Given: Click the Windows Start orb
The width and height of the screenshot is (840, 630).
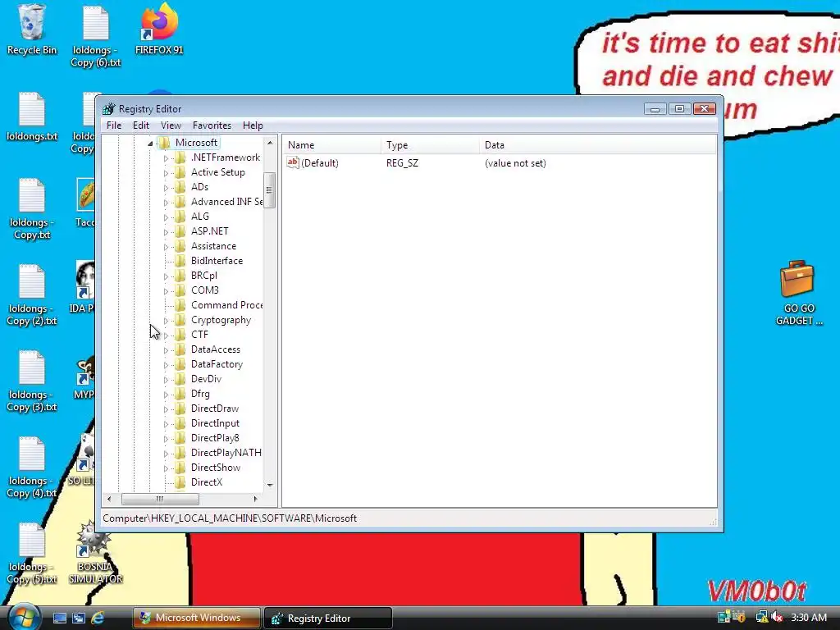Looking at the screenshot, I should coord(25,617).
